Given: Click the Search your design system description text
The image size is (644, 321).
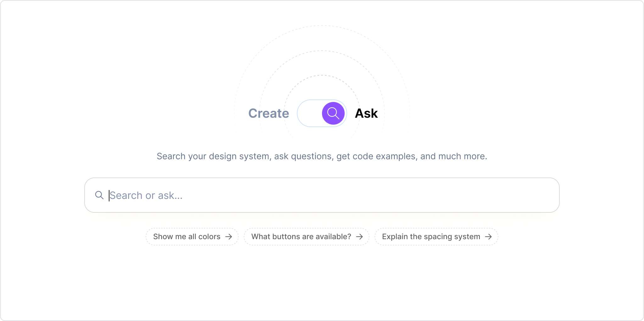Looking at the screenshot, I should coord(322,156).
